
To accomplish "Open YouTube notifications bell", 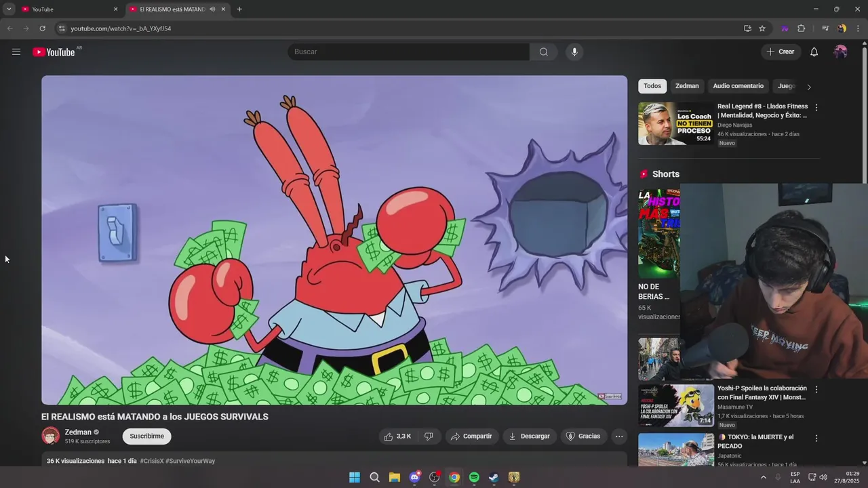I will click(814, 52).
